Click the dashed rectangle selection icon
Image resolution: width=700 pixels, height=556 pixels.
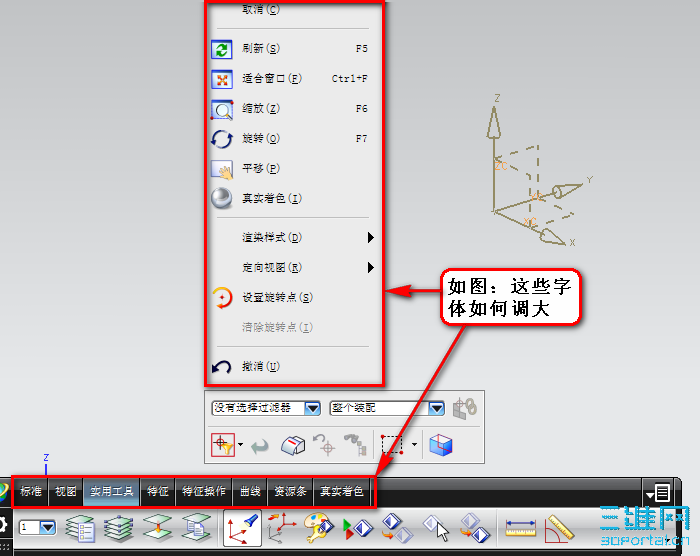[393, 445]
